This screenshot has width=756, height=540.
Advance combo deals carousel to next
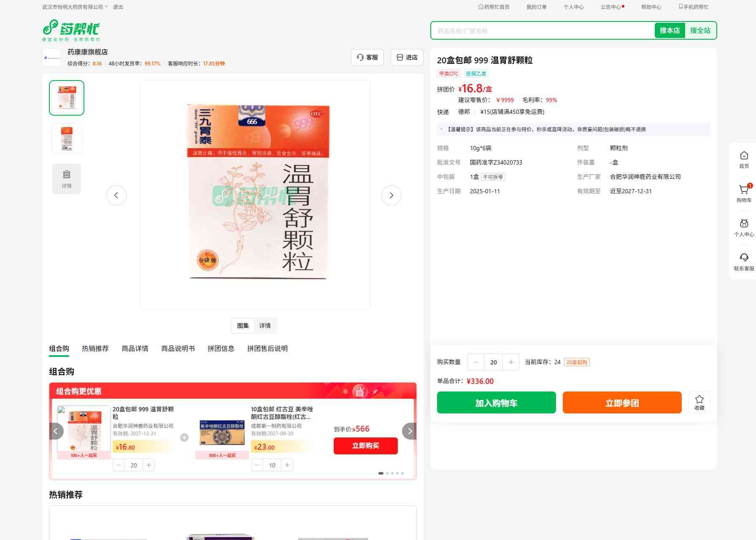[x=409, y=431]
